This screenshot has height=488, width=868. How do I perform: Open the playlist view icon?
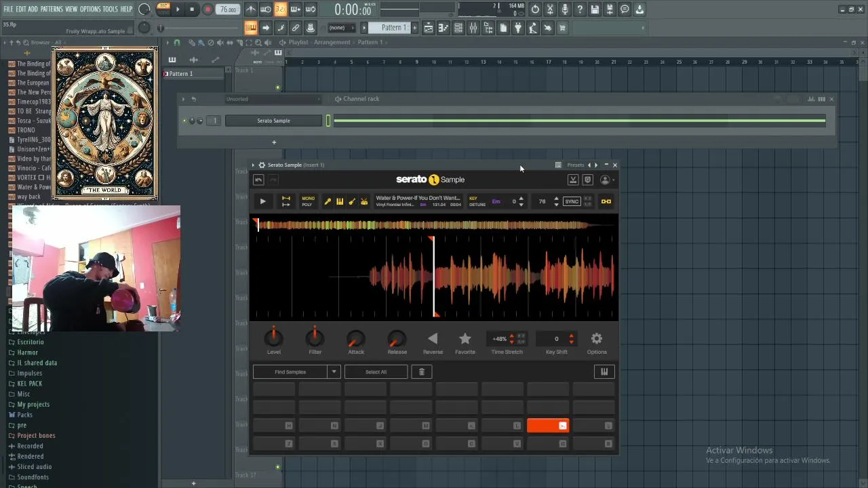pyautogui.click(x=429, y=28)
